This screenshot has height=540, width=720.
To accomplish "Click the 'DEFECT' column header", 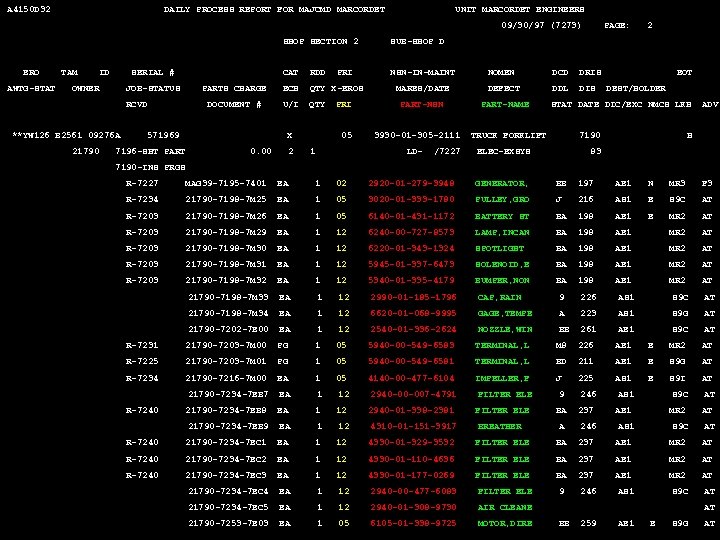I will 503,88.
